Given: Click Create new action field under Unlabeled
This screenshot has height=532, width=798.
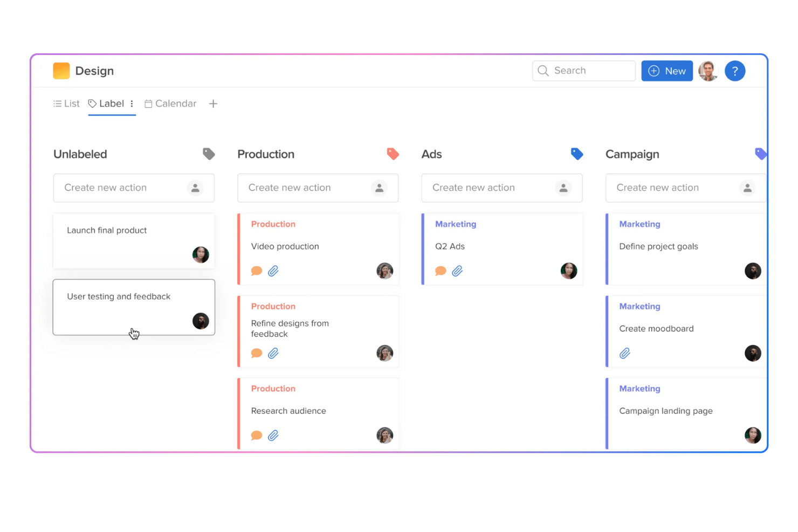Looking at the screenshot, I should (134, 188).
